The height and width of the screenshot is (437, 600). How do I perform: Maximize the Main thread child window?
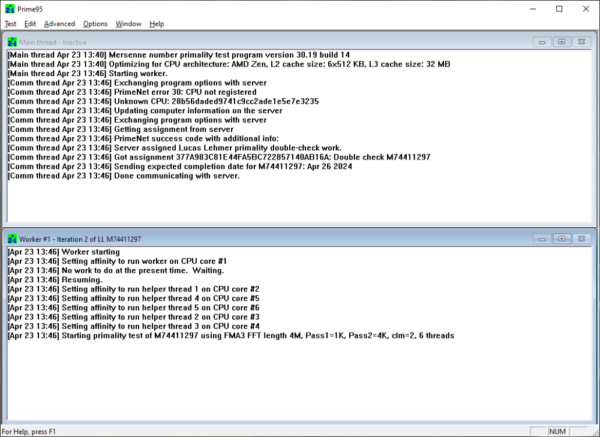pos(561,42)
